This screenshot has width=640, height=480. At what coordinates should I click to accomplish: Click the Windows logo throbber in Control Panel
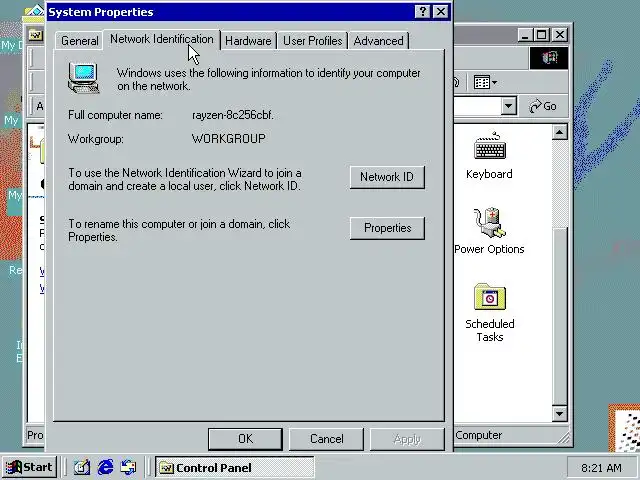(549, 58)
